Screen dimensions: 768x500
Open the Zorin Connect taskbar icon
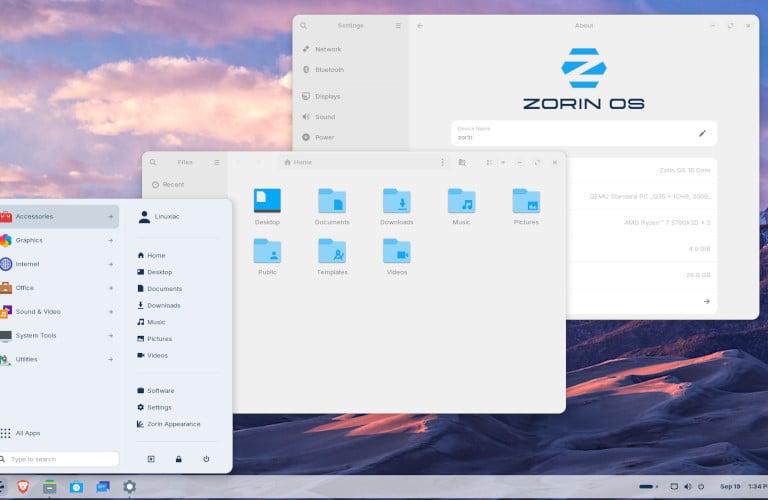coord(103,486)
